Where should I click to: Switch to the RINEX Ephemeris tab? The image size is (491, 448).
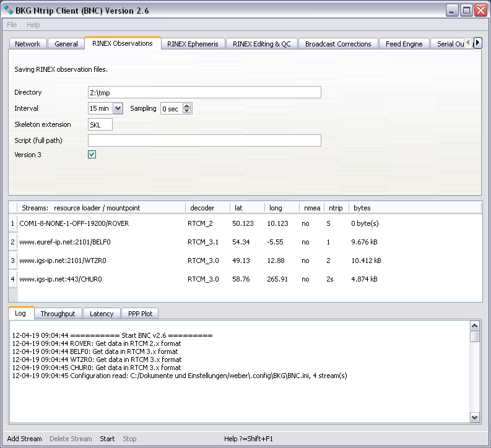point(193,44)
